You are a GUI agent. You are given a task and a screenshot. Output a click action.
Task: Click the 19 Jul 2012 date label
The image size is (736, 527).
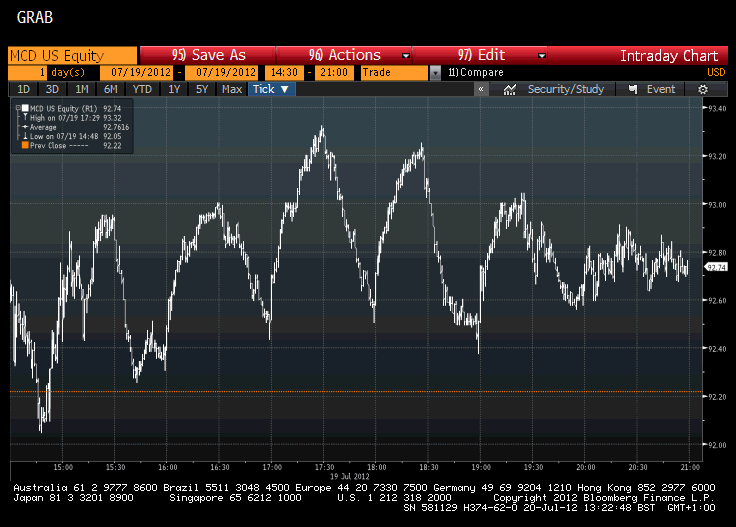[349, 476]
